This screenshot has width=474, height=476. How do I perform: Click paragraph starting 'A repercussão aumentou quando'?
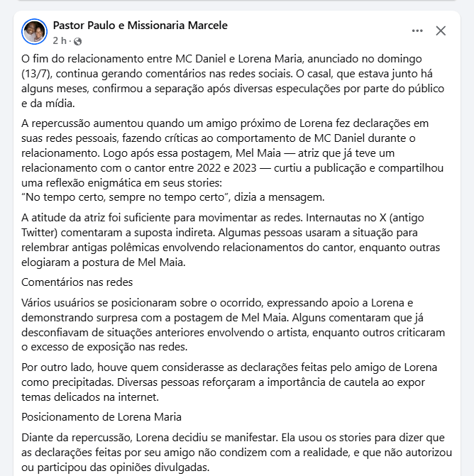[233, 160]
